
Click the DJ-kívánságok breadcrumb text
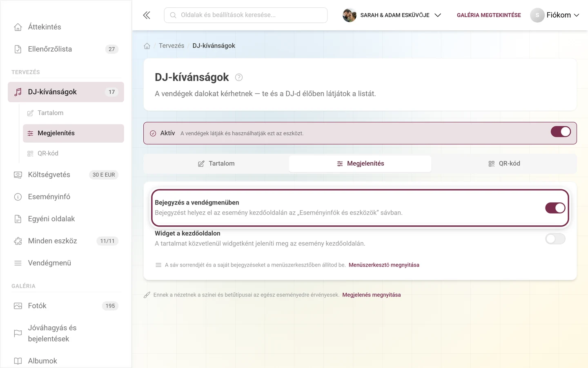point(214,46)
